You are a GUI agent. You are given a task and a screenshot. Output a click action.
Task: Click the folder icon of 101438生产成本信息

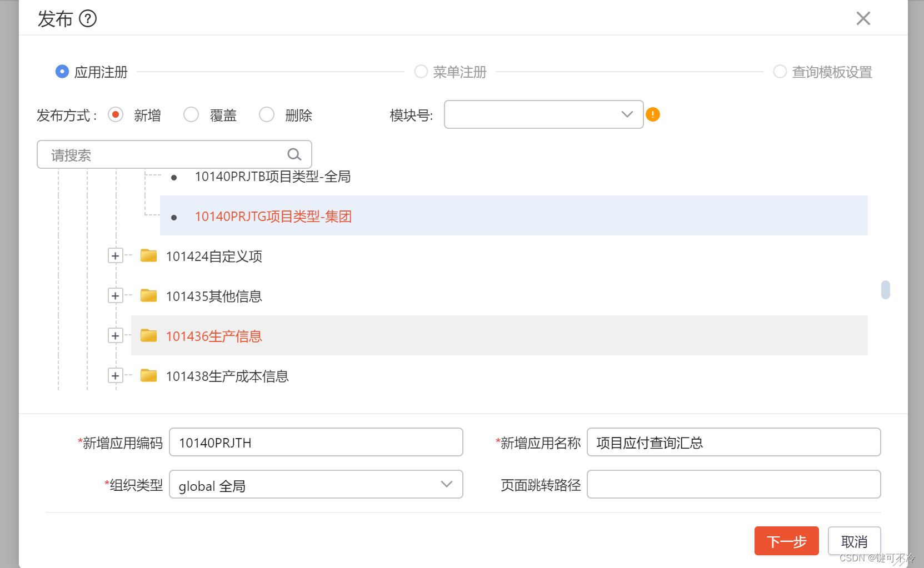click(x=148, y=375)
